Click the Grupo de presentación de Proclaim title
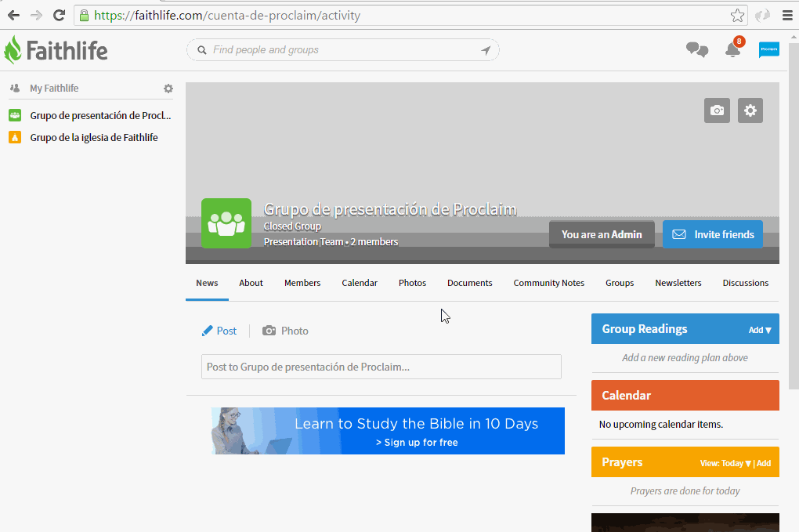This screenshot has height=532, width=799. point(390,209)
